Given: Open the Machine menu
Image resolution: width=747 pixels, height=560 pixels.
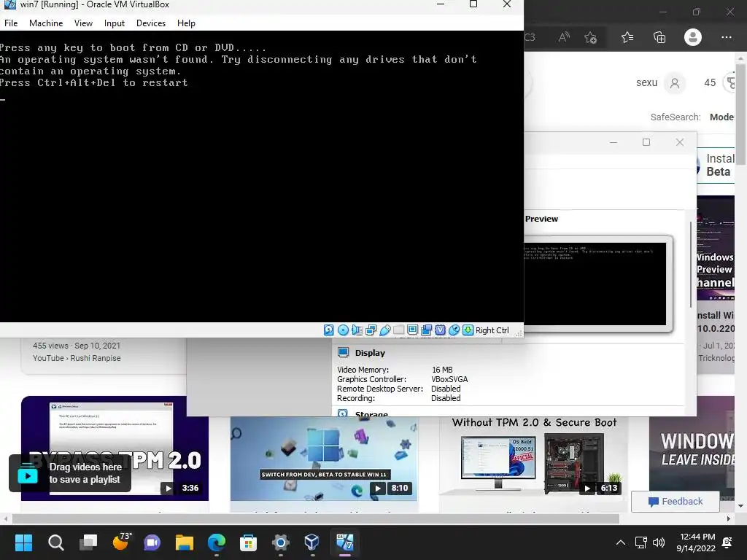Looking at the screenshot, I should click(46, 23).
